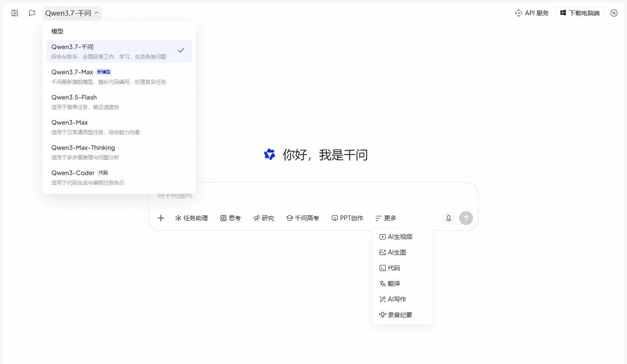Select the Qwen3.7-千问 model option
This screenshot has width=627, height=364.
pos(119,51)
